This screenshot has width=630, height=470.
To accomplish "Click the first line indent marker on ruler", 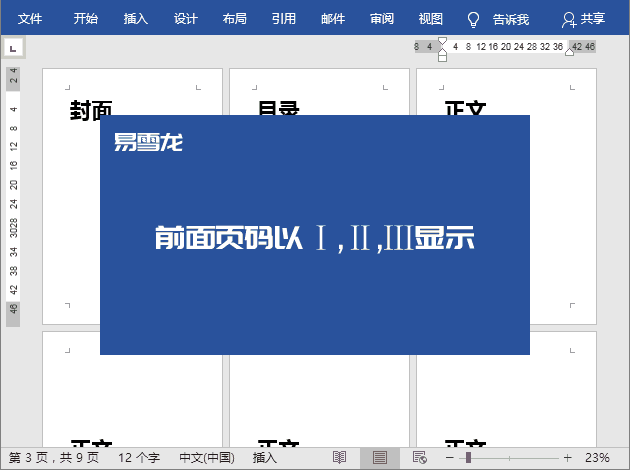I will pos(442,41).
